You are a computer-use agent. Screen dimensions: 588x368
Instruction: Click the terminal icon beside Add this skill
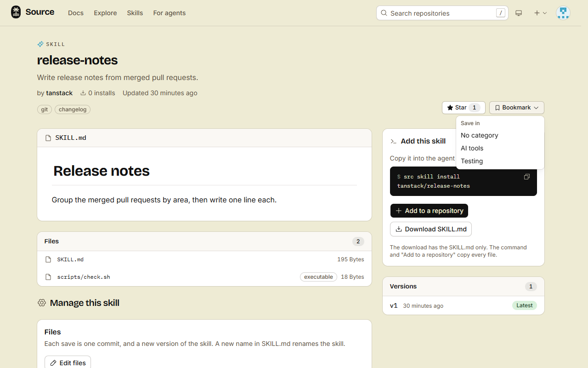click(393, 142)
